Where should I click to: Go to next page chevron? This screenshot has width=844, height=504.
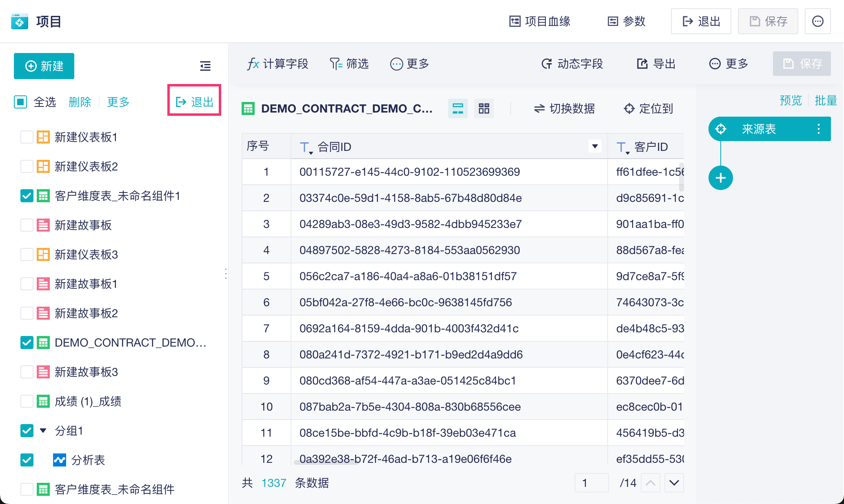point(674,483)
